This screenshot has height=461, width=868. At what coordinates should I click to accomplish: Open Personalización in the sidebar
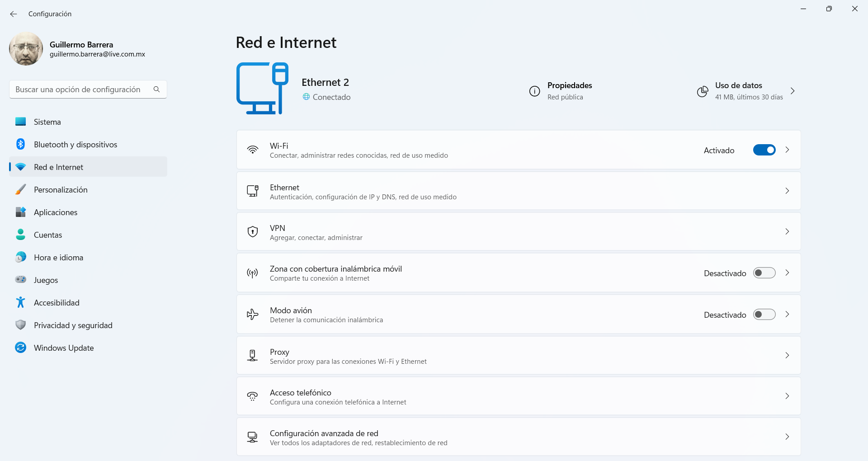click(61, 190)
